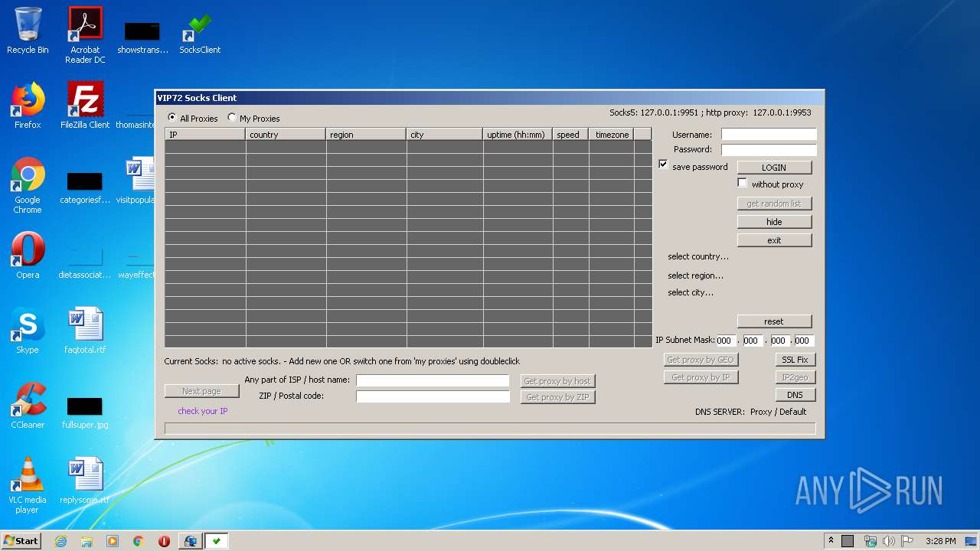
Task: Select the All Proxies radio button
Action: 171,118
